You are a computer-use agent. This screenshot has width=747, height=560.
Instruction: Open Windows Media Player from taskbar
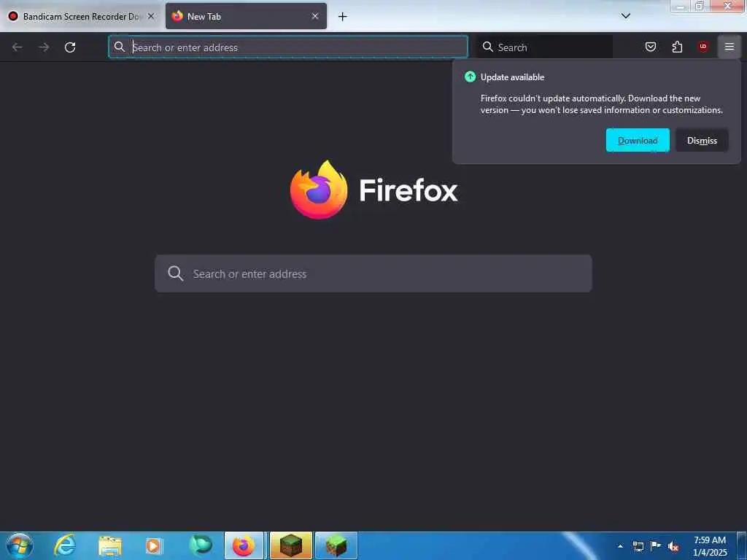153,545
